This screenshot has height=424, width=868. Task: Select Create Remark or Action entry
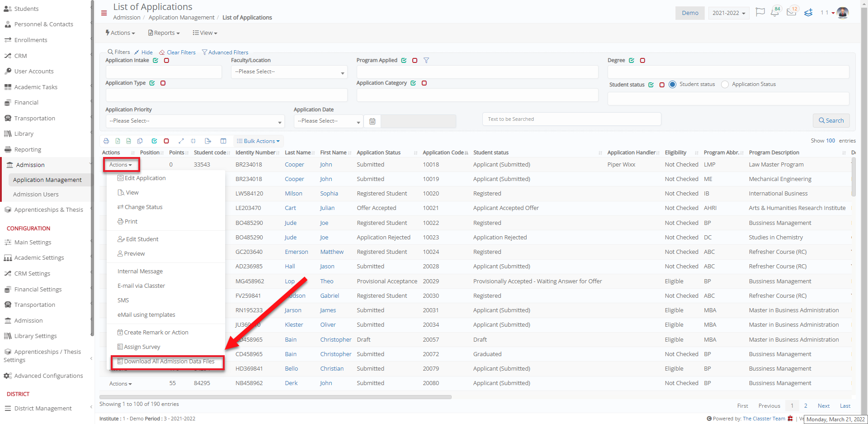coord(153,332)
